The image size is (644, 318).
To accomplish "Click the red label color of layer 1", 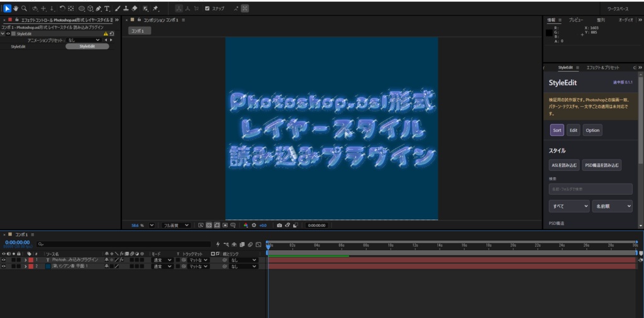I will tap(31, 260).
